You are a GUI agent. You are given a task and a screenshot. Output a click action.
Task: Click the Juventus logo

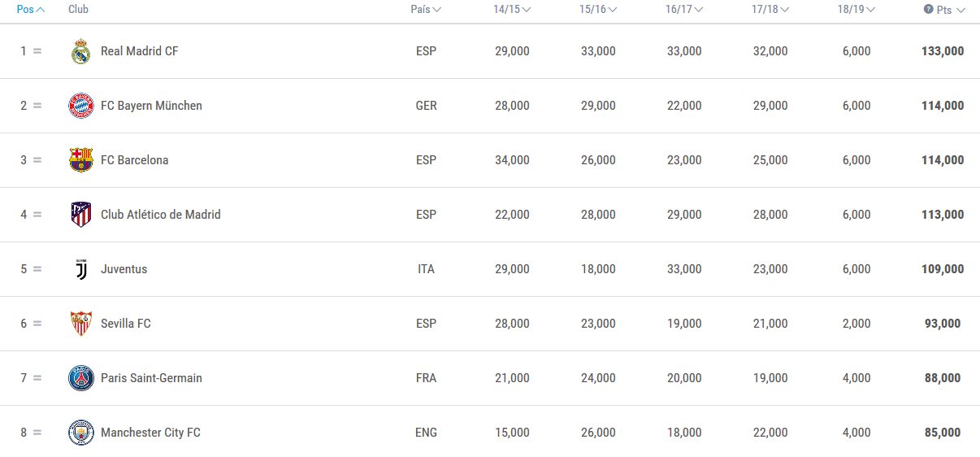coord(80,269)
